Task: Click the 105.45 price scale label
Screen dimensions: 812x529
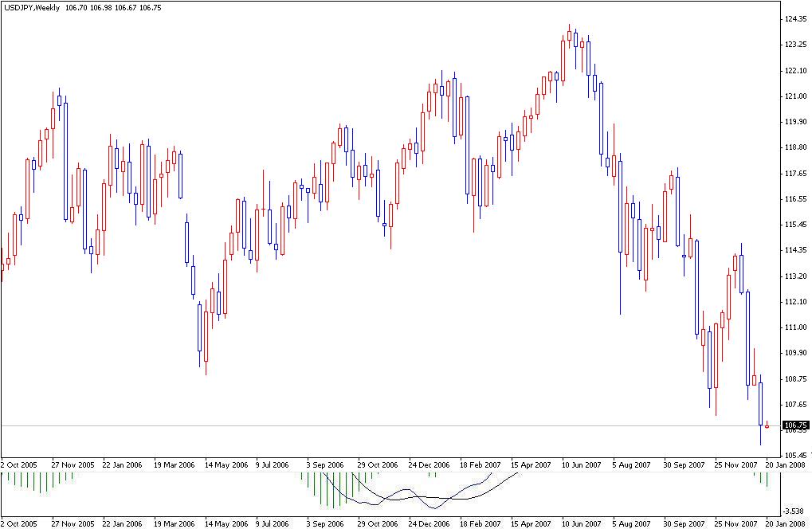Action: point(794,453)
